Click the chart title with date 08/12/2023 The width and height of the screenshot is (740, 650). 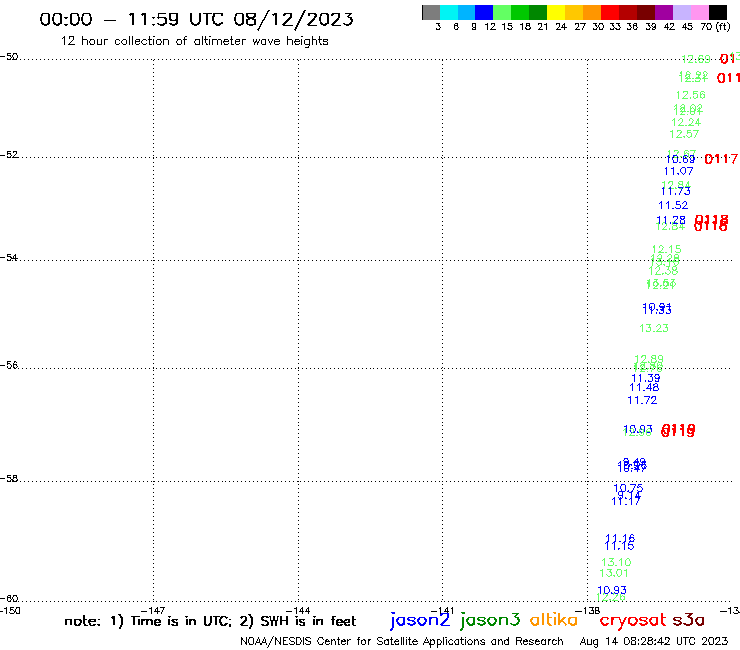(196, 20)
